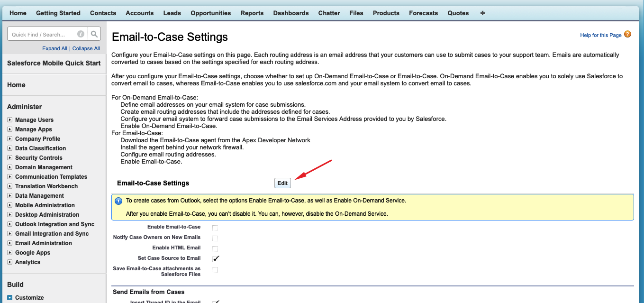This screenshot has width=644, height=303.
Task: Expand the Manage Apps tree arrow
Action: (x=10, y=129)
